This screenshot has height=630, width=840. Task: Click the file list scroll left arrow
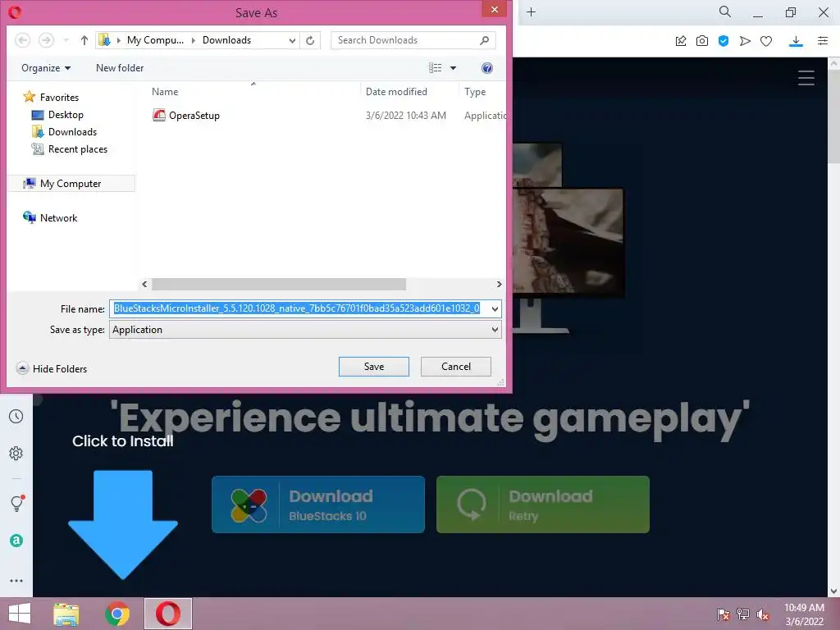tap(144, 284)
